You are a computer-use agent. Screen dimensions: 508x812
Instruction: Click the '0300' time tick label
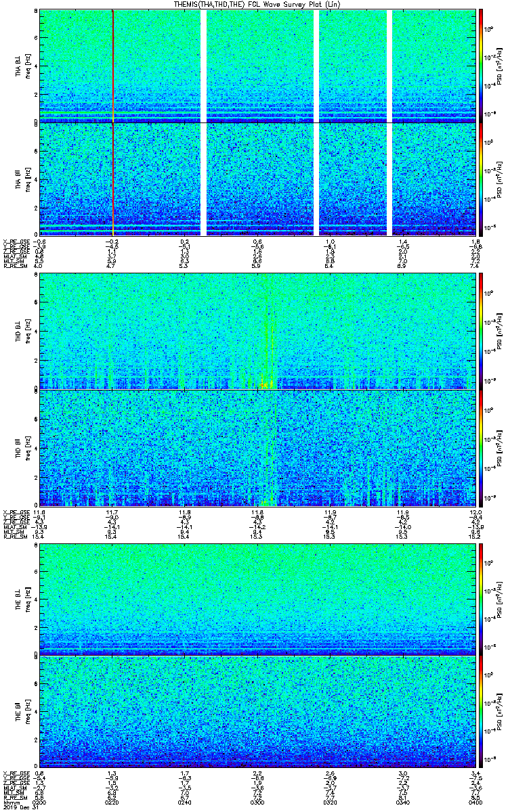point(257,802)
